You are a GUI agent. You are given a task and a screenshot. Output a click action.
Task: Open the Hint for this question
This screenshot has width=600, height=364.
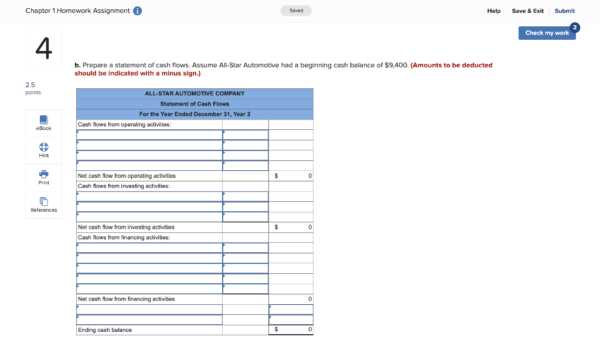click(x=43, y=151)
